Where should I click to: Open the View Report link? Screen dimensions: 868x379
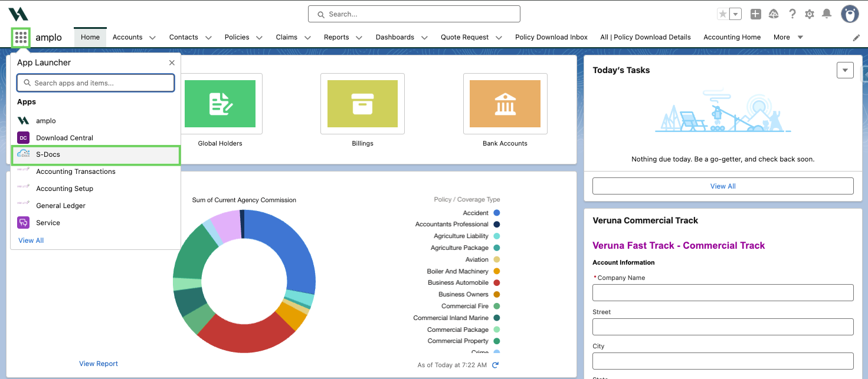[99, 364]
